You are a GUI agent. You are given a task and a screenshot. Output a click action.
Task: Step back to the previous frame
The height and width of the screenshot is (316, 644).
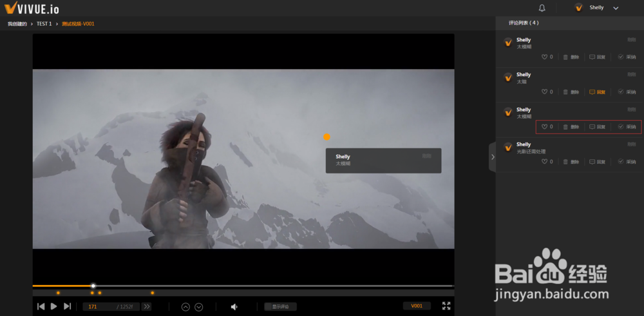point(41,306)
